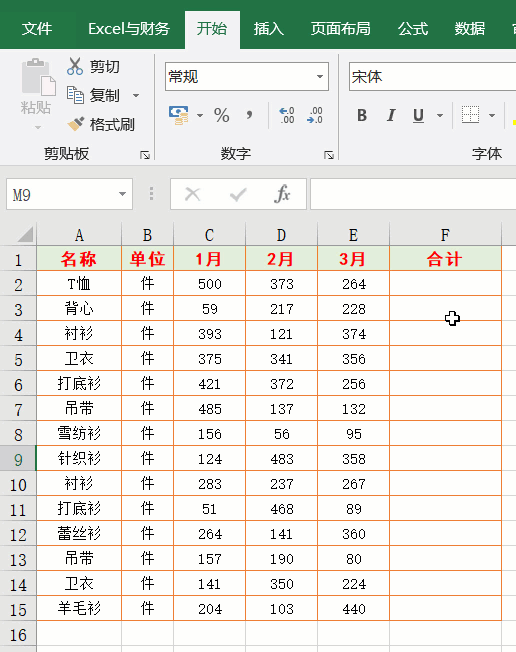The width and height of the screenshot is (516, 652).
Task: Click the 粘贴 button label
Action: 36,107
